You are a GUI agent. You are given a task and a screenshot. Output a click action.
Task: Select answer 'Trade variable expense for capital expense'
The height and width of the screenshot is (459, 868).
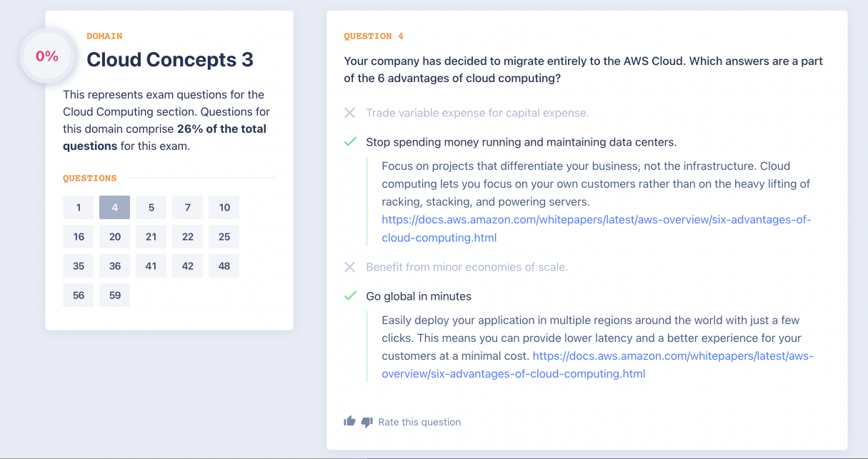click(x=477, y=113)
